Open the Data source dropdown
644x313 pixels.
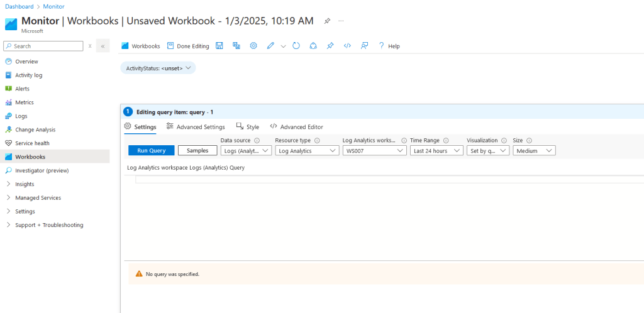pos(246,151)
